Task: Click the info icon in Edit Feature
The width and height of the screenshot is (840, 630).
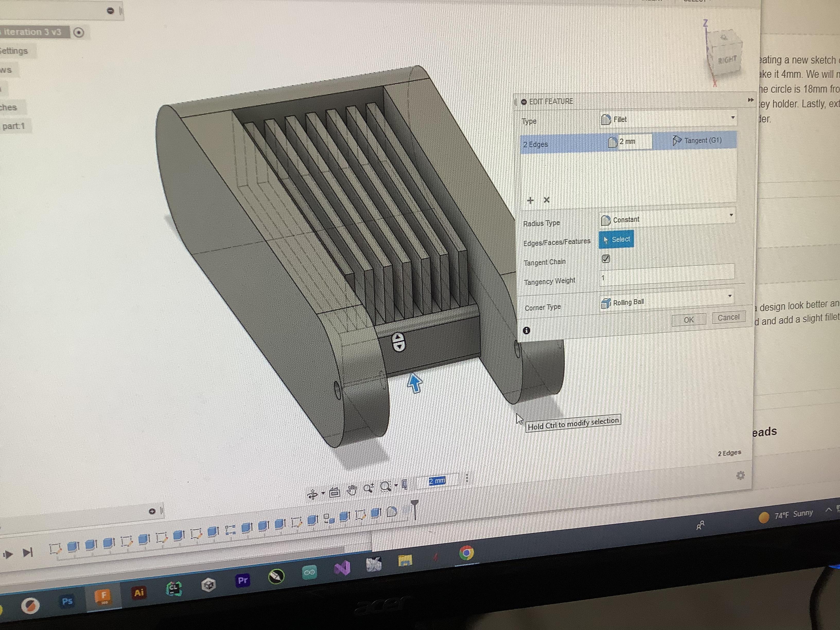Action: (526, 330)
